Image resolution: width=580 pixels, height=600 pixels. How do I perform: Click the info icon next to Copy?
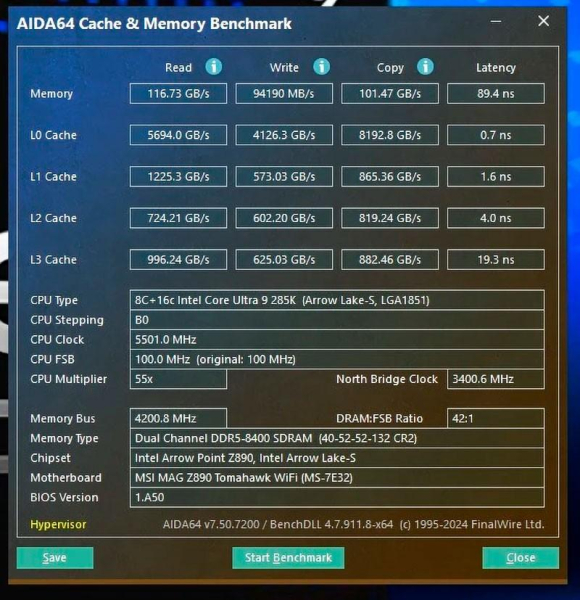pos(425,67)
